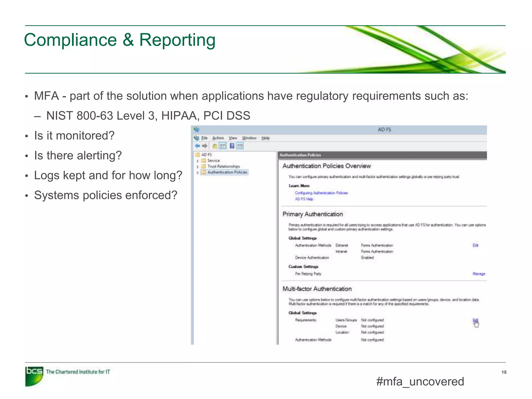Click the Learn More label
Screen dimensions: 532x399
(299, 186)
